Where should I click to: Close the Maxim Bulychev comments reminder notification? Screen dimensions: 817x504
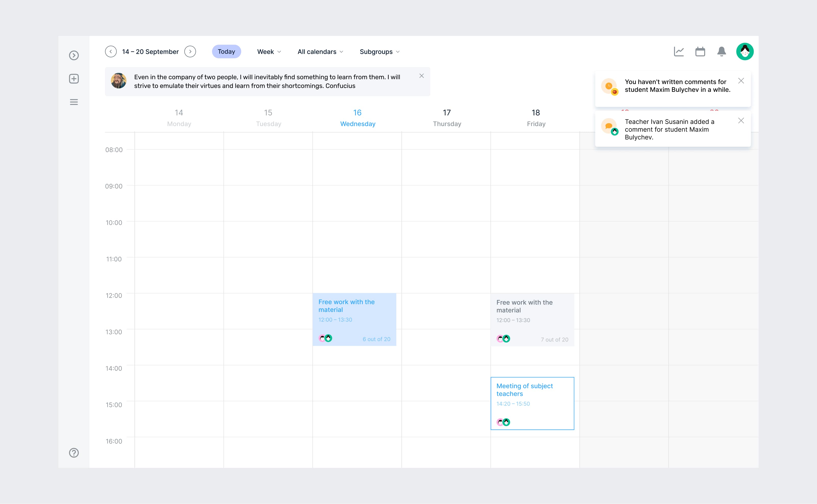coord(741,81)
